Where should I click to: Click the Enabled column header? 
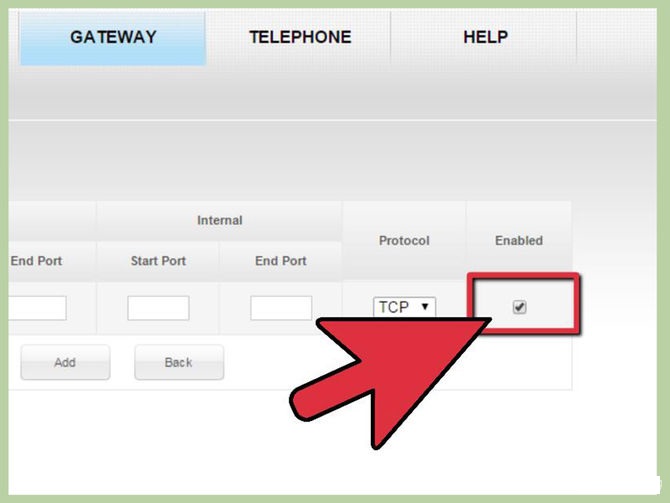(x=519, y=241)
